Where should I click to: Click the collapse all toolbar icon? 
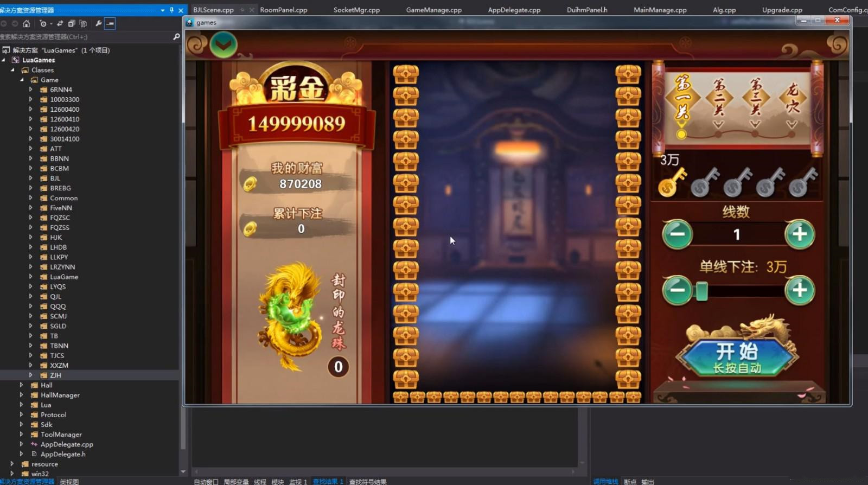pos(71,23)
